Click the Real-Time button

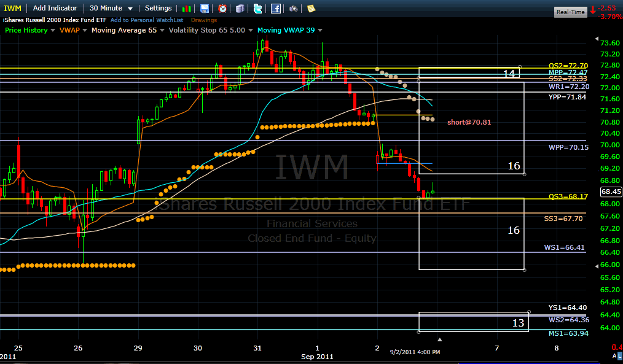click(x=571, y=12)
